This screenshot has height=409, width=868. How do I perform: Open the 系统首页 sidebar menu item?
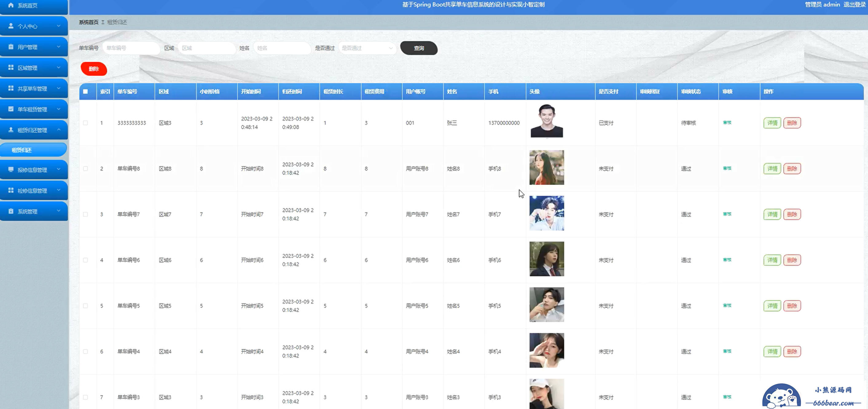pos(34,6)
